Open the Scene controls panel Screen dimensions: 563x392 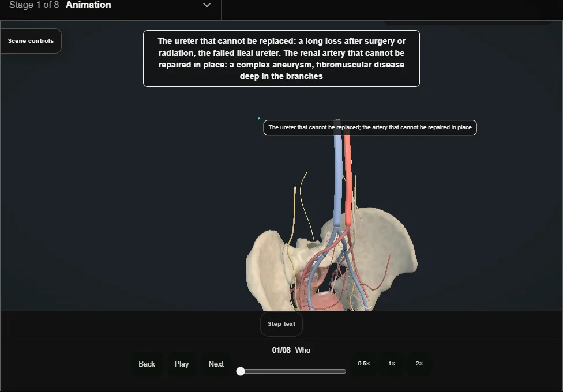31,41
